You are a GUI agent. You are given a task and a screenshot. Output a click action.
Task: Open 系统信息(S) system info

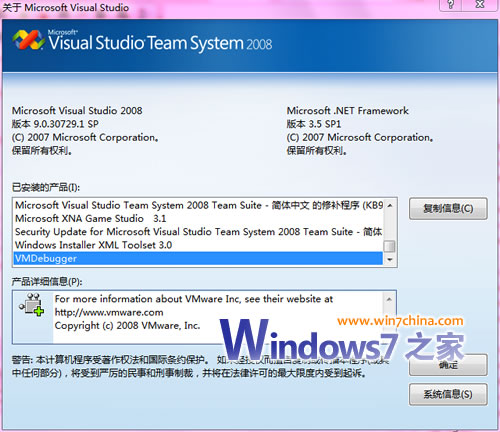tap(448, 394)
